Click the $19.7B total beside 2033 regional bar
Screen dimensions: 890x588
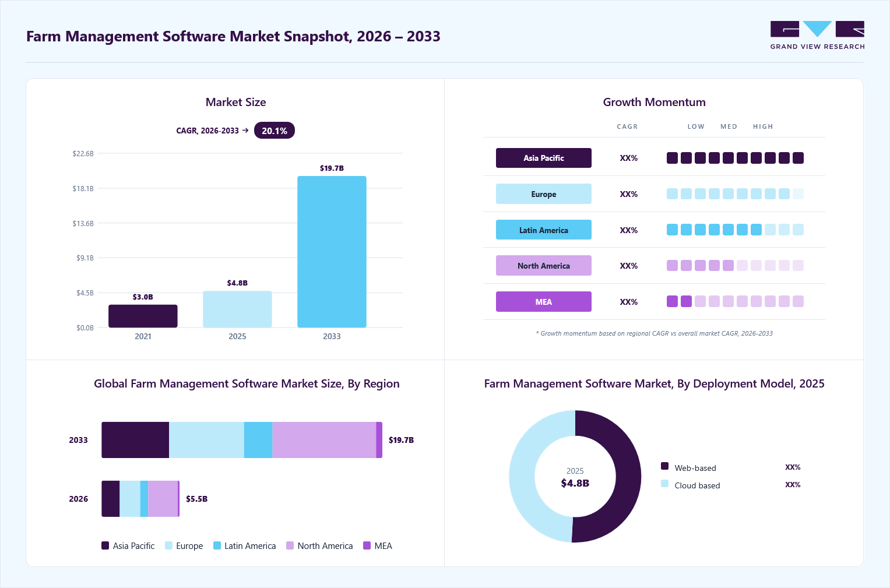click(x=401, y=440)
